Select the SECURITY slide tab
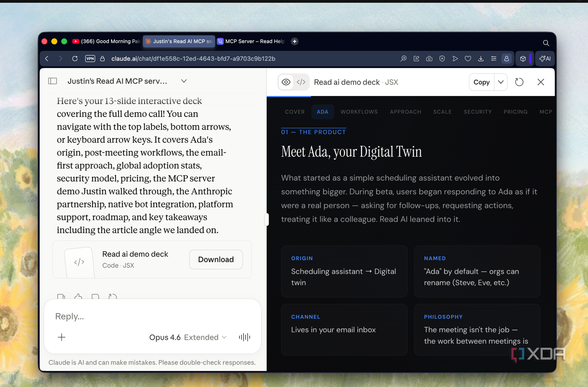588x387 pixels. click(x=478, y=112)
